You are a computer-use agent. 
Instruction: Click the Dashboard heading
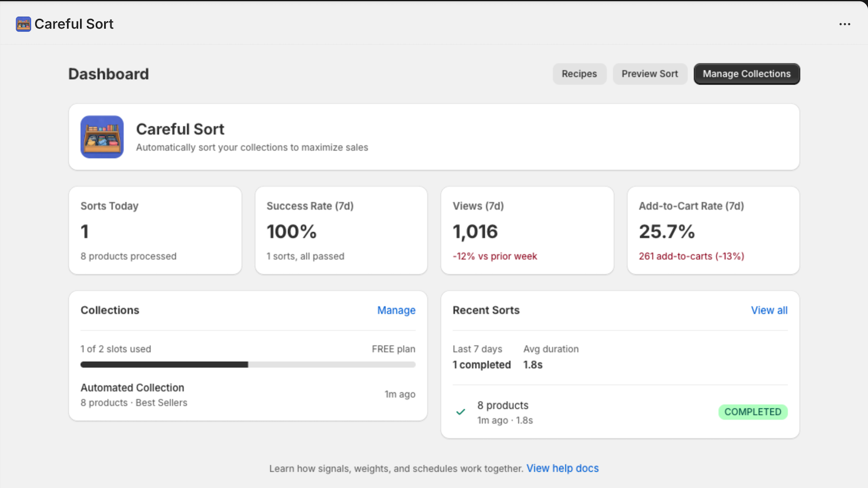108,74
